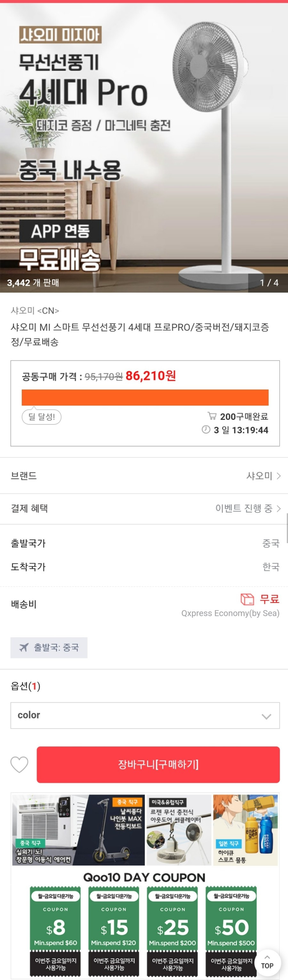Viewport: 288px width, 980px height.
Task: Tap the clock icon by remaining time
Action: tap(206, 430)
